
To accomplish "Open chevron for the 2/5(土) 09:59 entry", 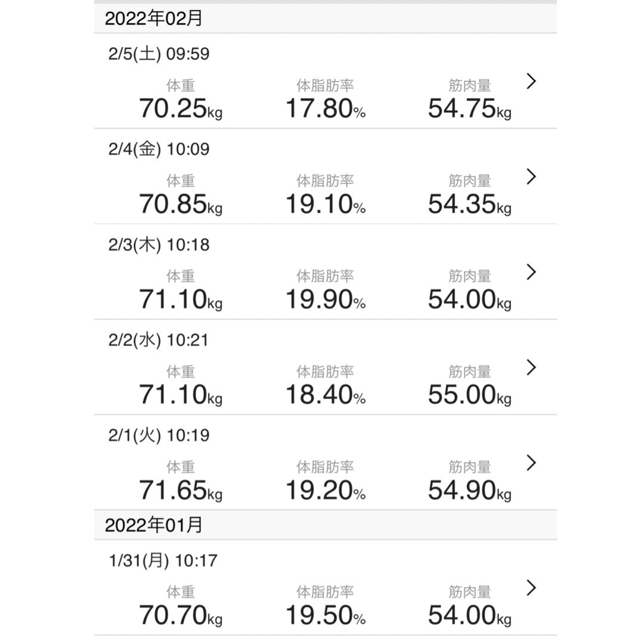I will click(532, 82).
